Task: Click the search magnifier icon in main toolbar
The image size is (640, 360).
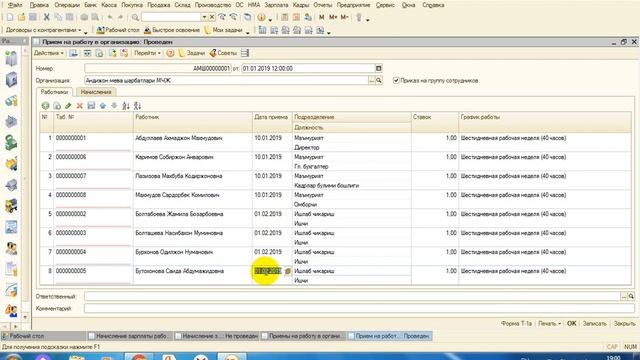Action: (x=135, y=17)
